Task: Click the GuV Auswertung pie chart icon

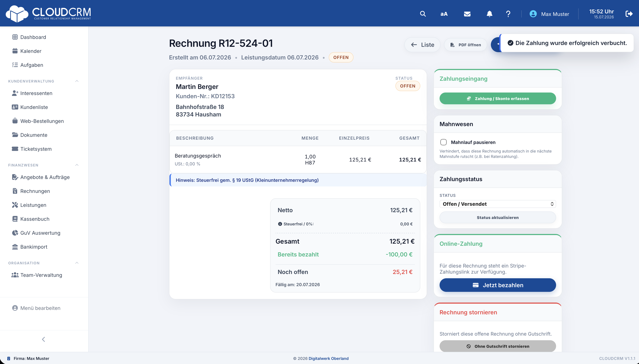Action: (15, 233)
